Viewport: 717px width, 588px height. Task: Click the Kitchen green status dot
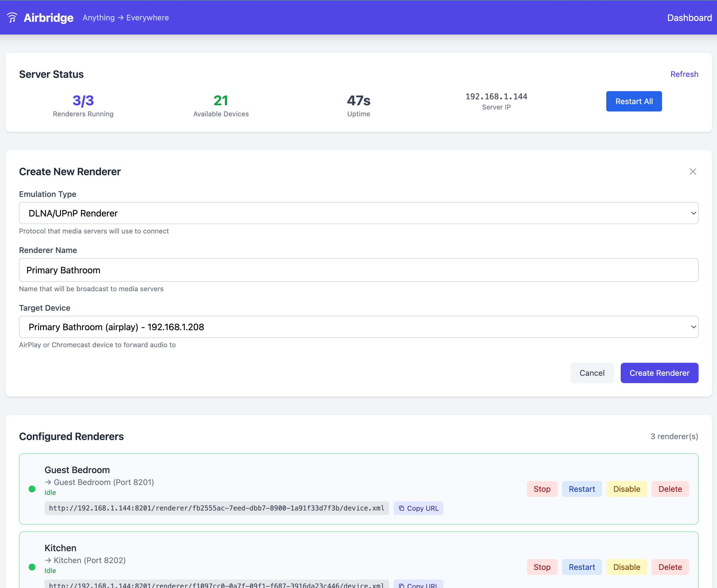tap(32, 567)
